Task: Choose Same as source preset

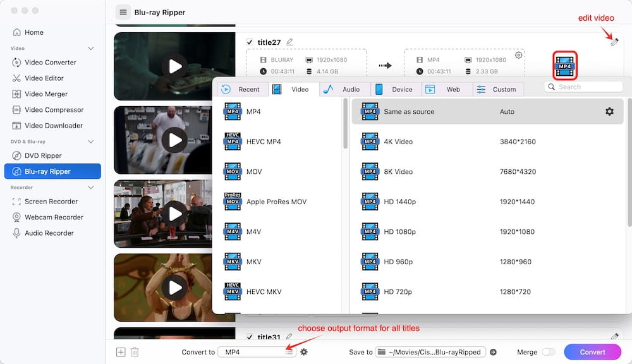Action: (x=487, y=111)
